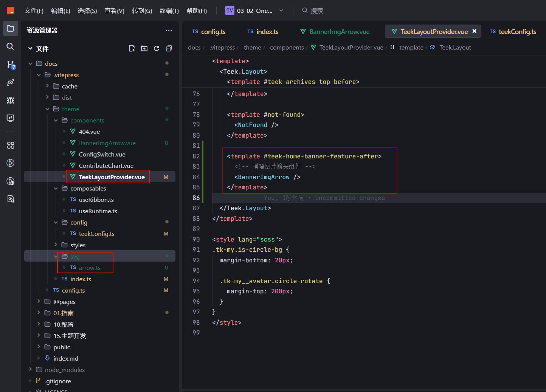Collapse the components folder
The height and width of the screenshot is (392, 546).
pos(56,120)
